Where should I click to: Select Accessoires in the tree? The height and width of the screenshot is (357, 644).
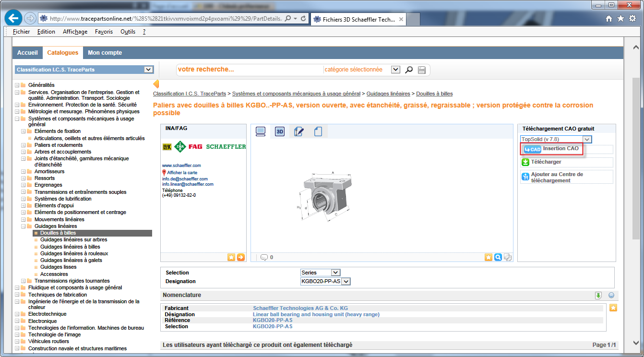(x=54, y=274)
